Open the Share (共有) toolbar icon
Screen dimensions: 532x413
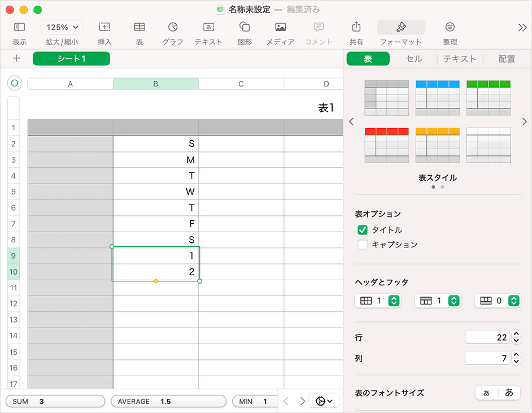click(x=356, y=27)
